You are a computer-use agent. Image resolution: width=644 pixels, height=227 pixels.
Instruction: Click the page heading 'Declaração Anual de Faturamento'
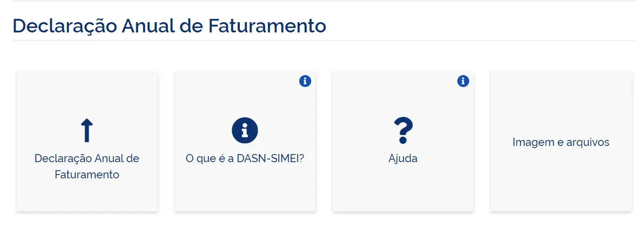click(x=169, y=25)
